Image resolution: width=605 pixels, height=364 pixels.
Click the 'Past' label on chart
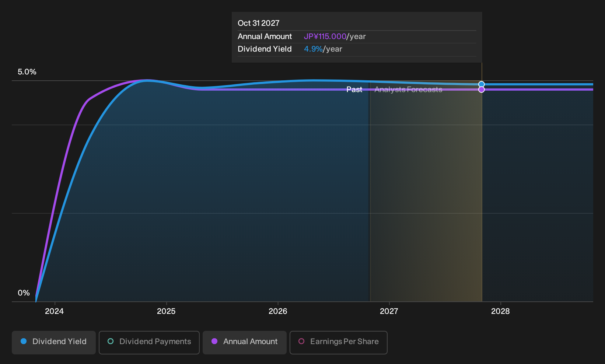pos(354,90)
